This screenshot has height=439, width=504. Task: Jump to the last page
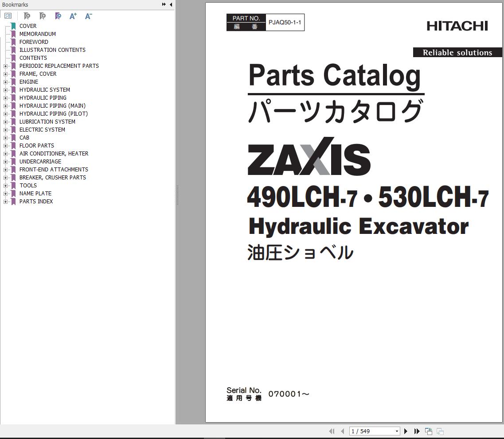[417, 431]
